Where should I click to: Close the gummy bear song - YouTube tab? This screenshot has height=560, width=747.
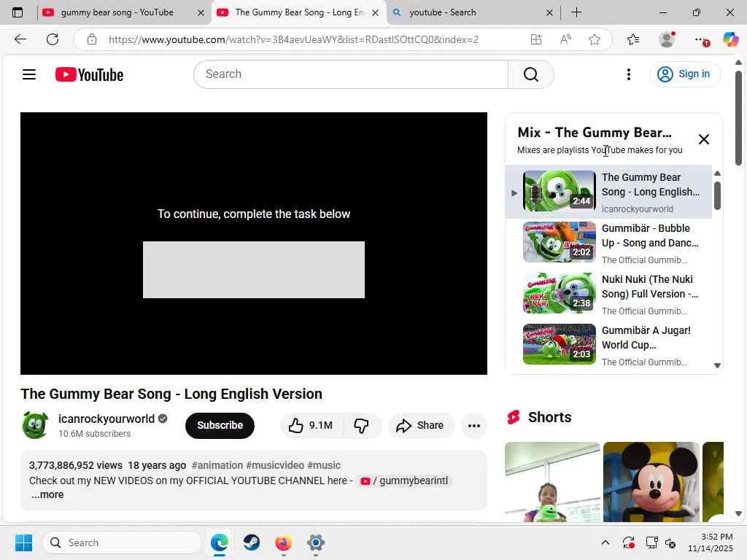click(201, 13)
